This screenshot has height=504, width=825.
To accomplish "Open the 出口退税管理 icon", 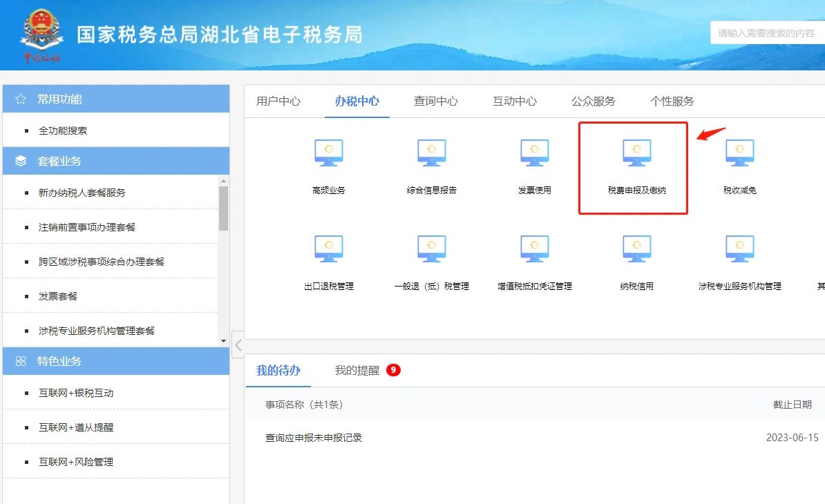I will (x=329, y=249).
